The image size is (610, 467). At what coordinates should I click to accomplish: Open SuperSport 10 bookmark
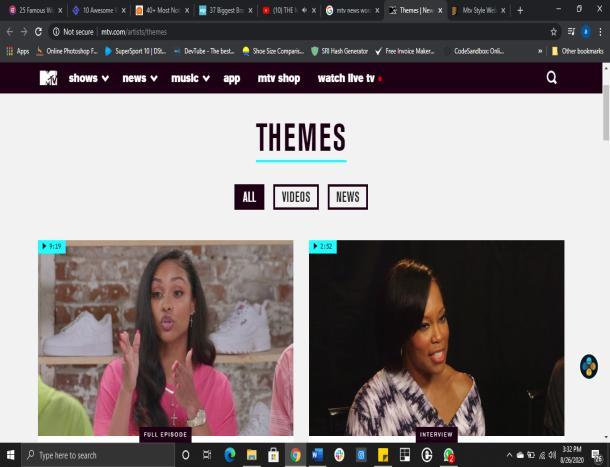[x=135, y=51]
